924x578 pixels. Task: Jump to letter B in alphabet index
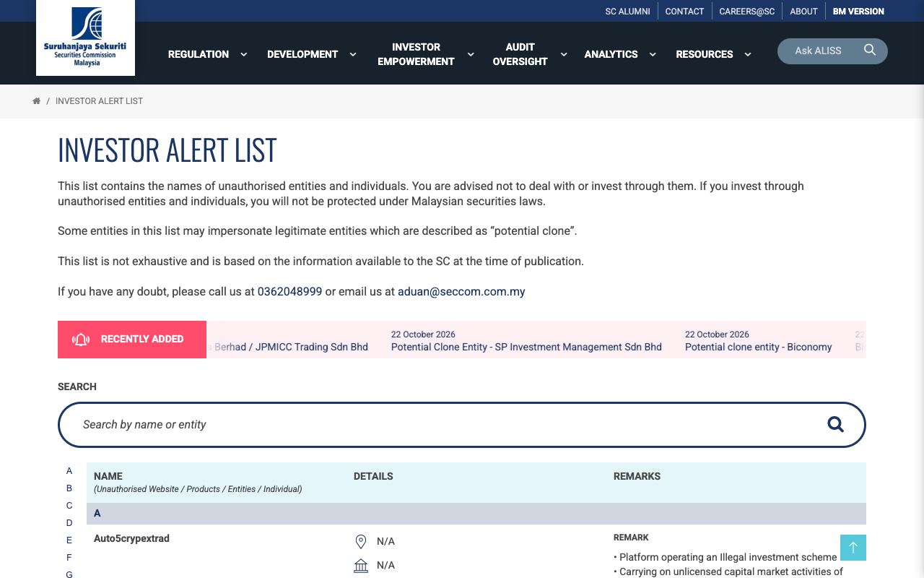coord(69,488)
